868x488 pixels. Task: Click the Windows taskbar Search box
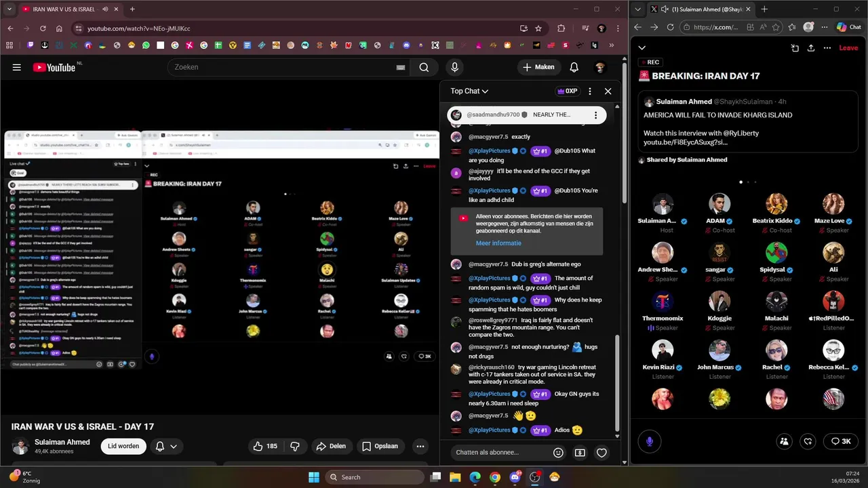point(375,477)
